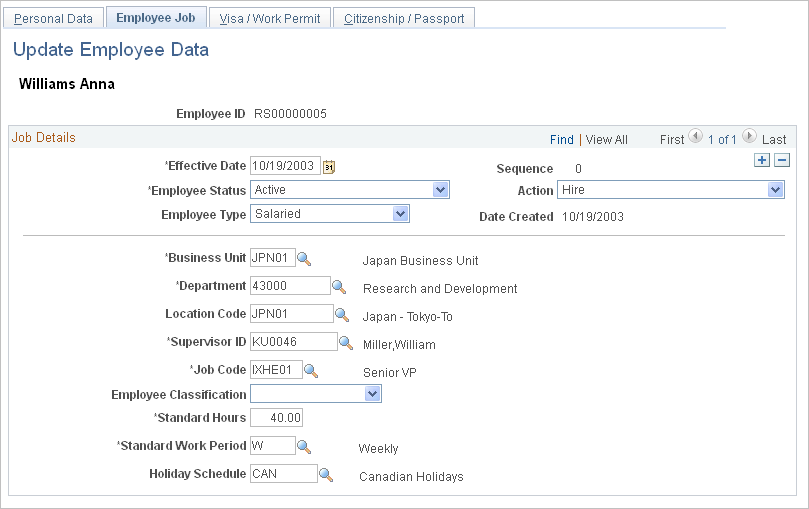Expand the Employee Classification dropdown
The image size is (809, 509).
pos(373,395)
